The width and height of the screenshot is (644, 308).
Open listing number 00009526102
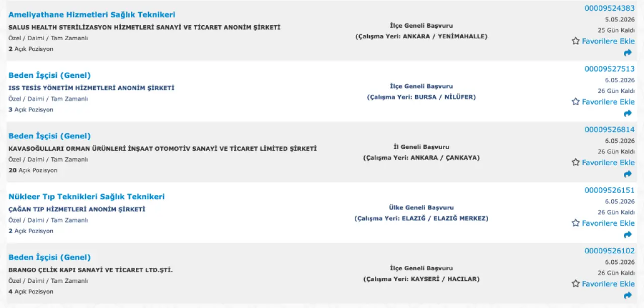coord(609,251)
